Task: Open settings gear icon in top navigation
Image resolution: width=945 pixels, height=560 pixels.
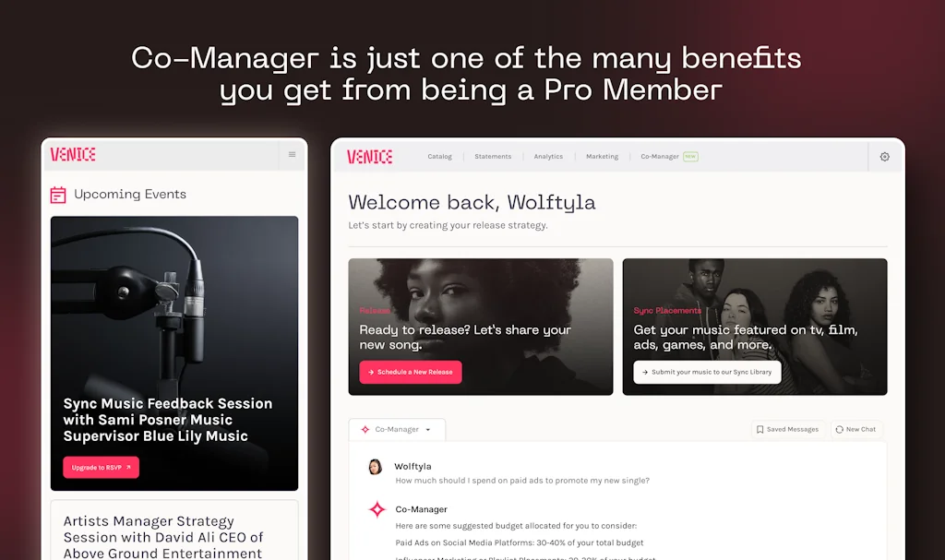Action: pos(885,157)
